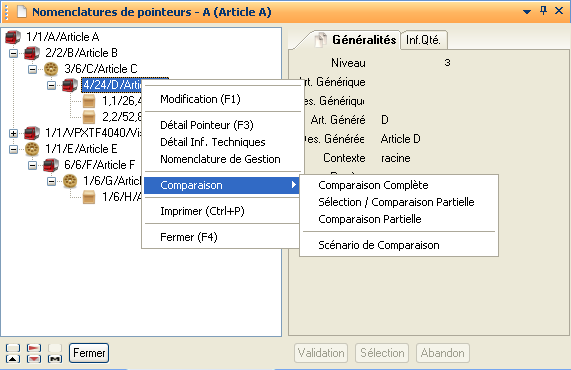Click the red down-arrow button
The image size is (571, 370).
pos(34,359)
